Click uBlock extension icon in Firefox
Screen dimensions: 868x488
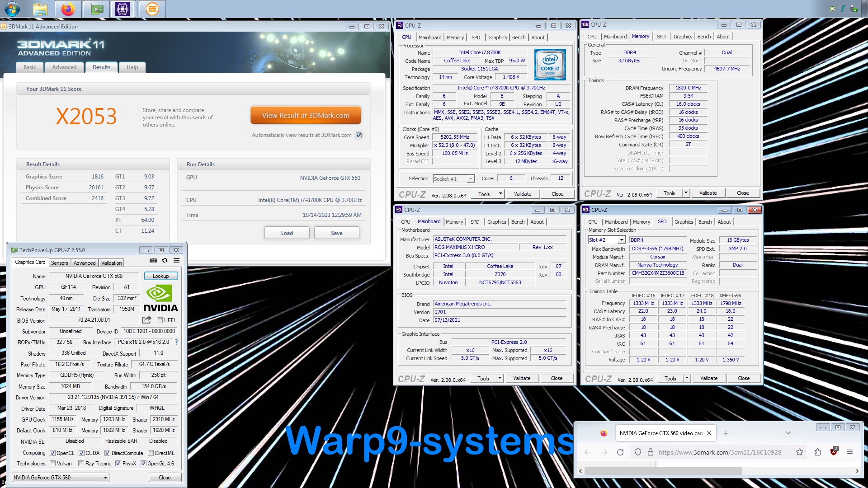click(x=834, y=451)
